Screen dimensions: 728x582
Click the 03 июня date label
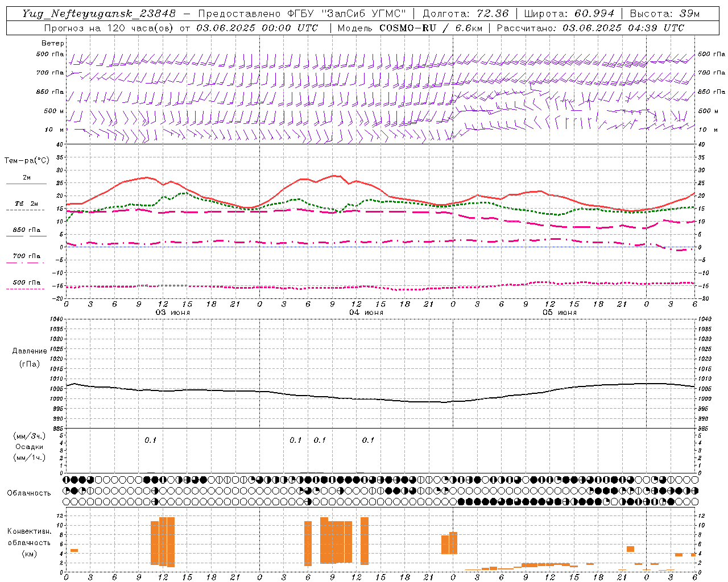tap(173, 313)
